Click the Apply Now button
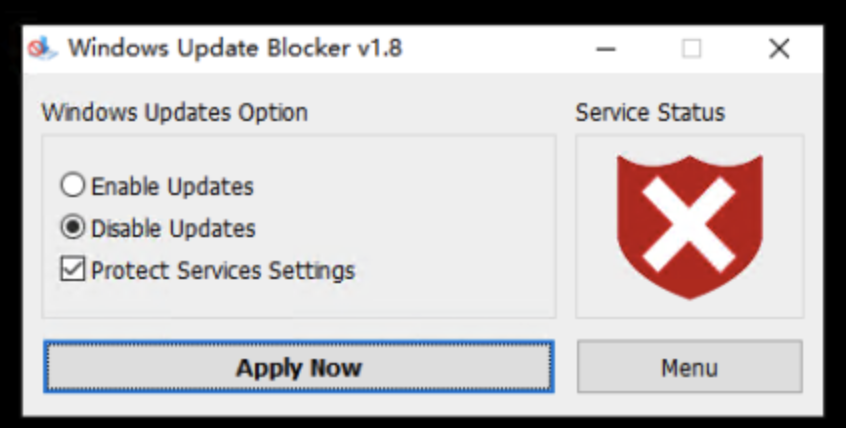Screen dimensions: 846x428 299,367
